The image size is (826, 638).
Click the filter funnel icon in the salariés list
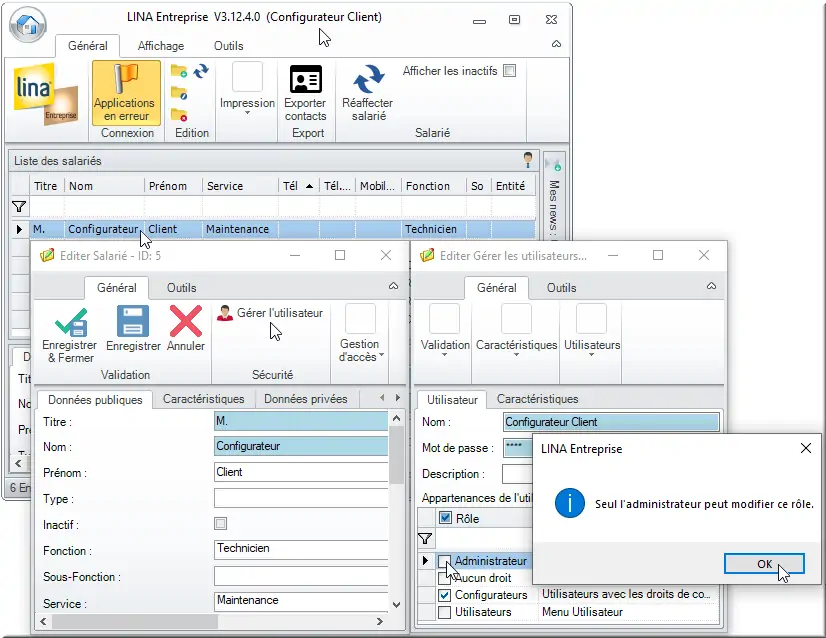19,207
